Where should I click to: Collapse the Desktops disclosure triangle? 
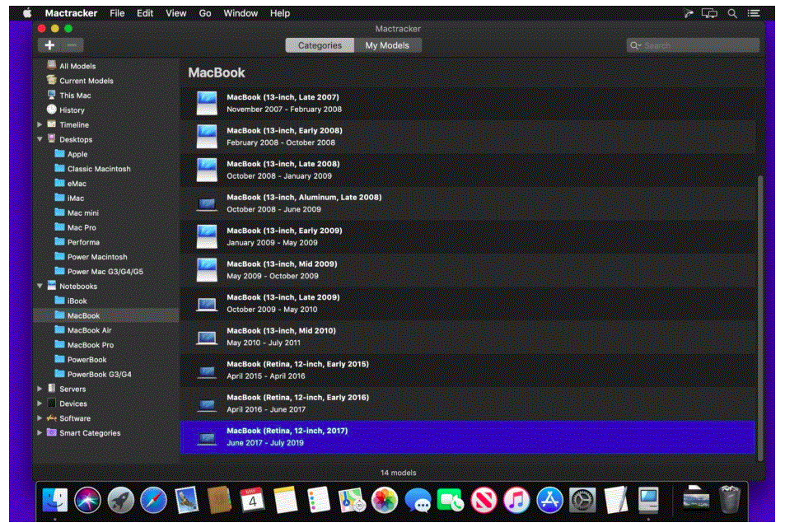pos(40,139)
